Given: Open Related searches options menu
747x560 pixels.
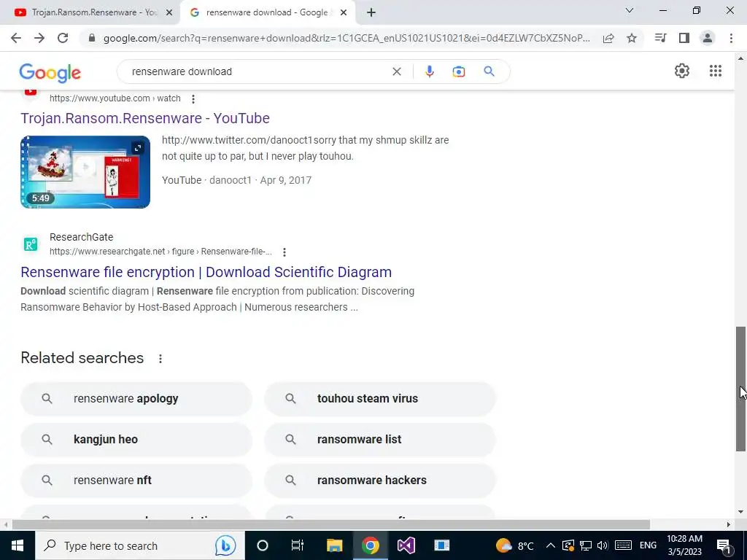Looking at the screenshot, I should 160,359.
